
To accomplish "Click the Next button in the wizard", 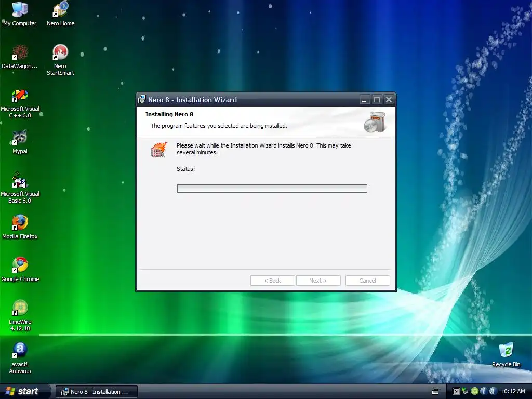I will (x=318, y=281).
